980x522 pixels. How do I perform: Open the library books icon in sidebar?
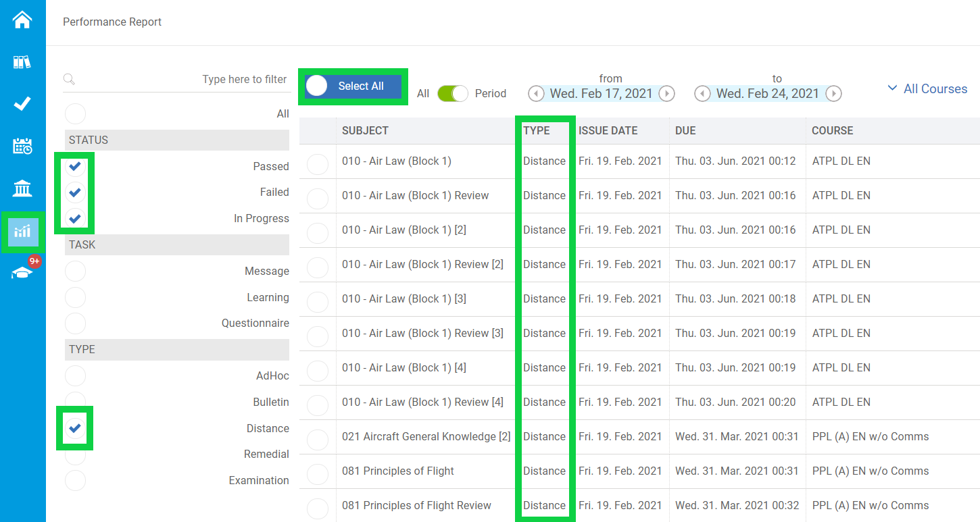22,62
